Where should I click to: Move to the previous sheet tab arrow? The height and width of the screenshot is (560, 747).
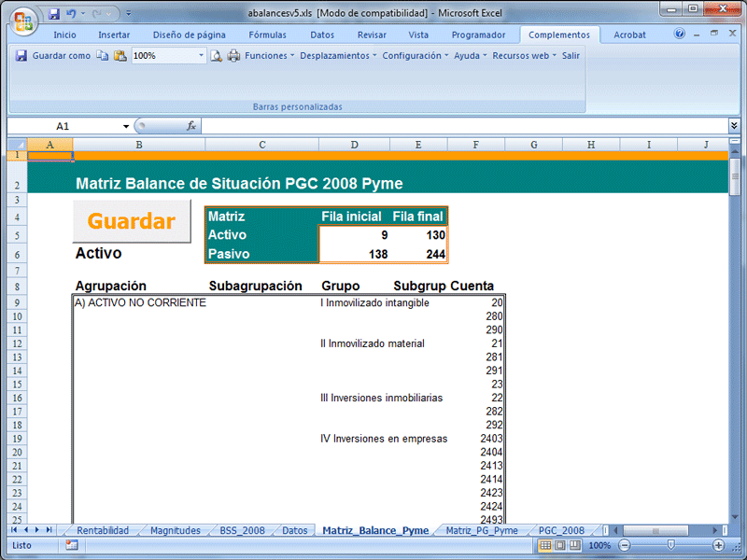coord(26,529)
